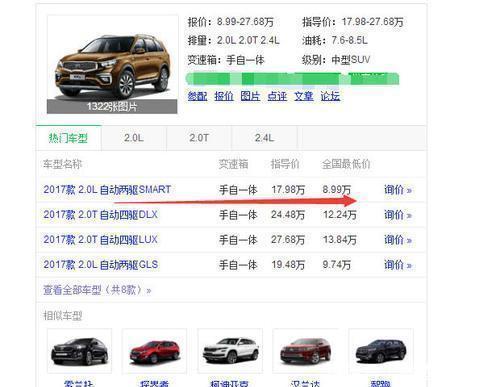Open the 参配 link

197,96
